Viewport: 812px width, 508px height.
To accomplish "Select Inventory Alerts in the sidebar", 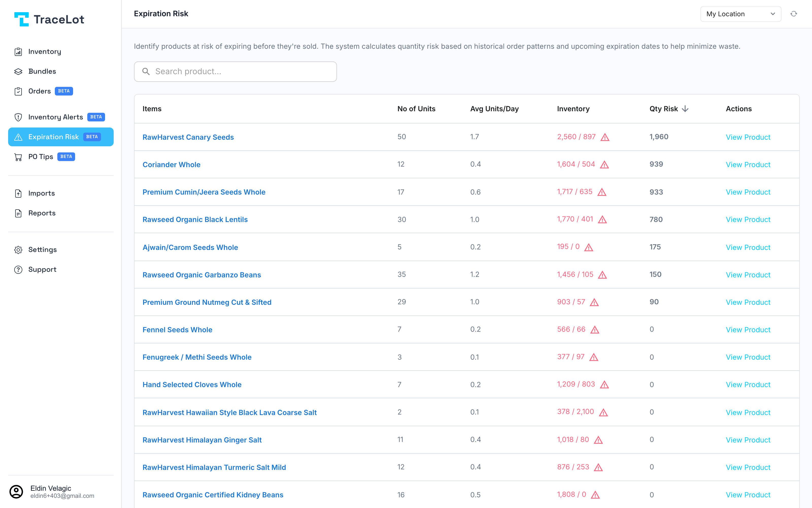I will pyautogui.click(x=61, y=117).
